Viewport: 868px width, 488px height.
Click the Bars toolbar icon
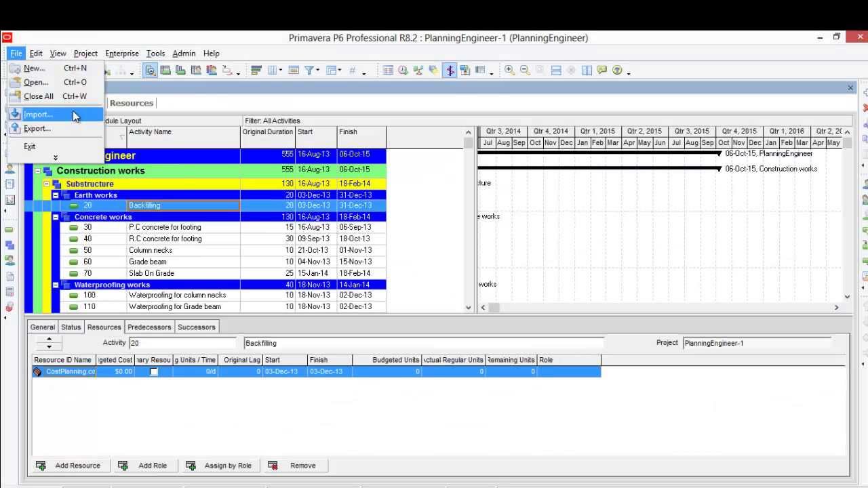click(256, 70)
